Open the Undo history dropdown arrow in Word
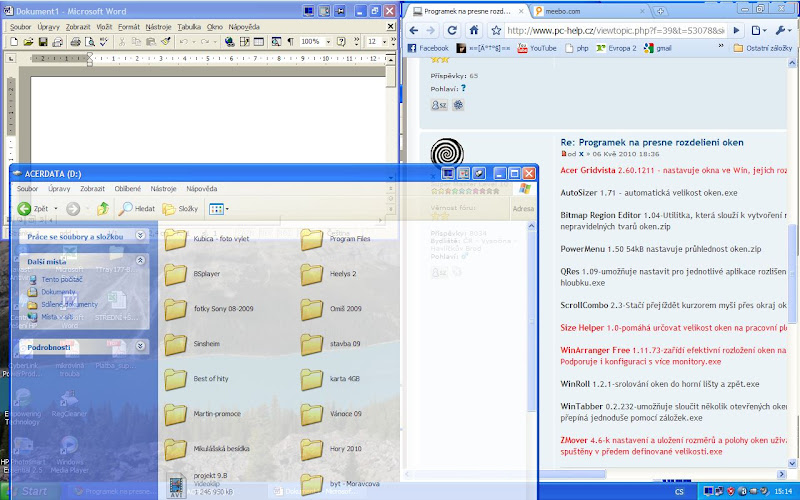The height and width of the screenshot is (500, 800). pos(194,42)
